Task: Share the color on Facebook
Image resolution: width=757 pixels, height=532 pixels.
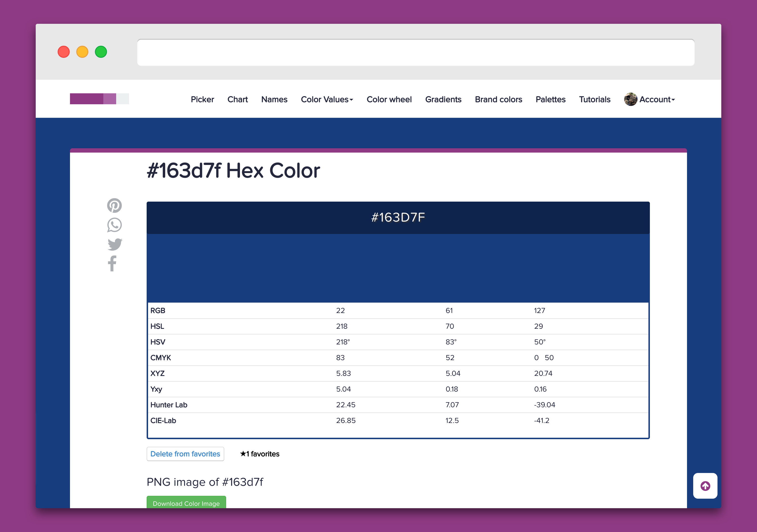Action: coord(112,263)
